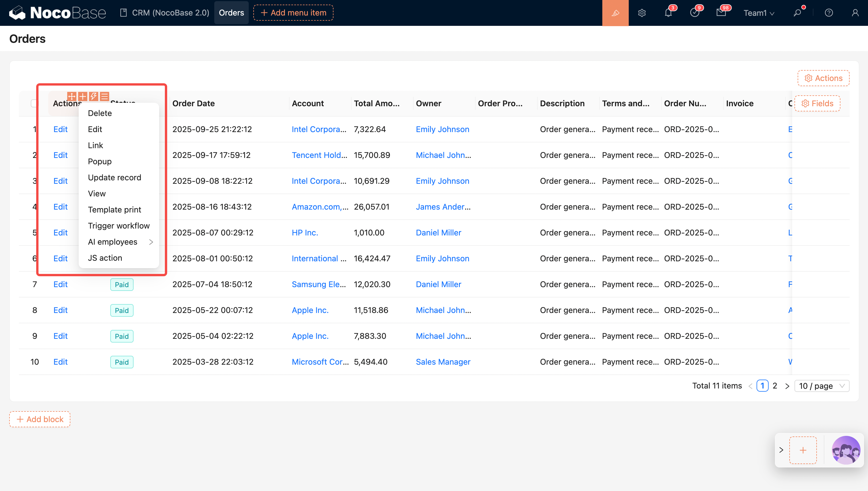The image size is (868, 491).
Task: Click the Add block button
Action: point(40,419)
